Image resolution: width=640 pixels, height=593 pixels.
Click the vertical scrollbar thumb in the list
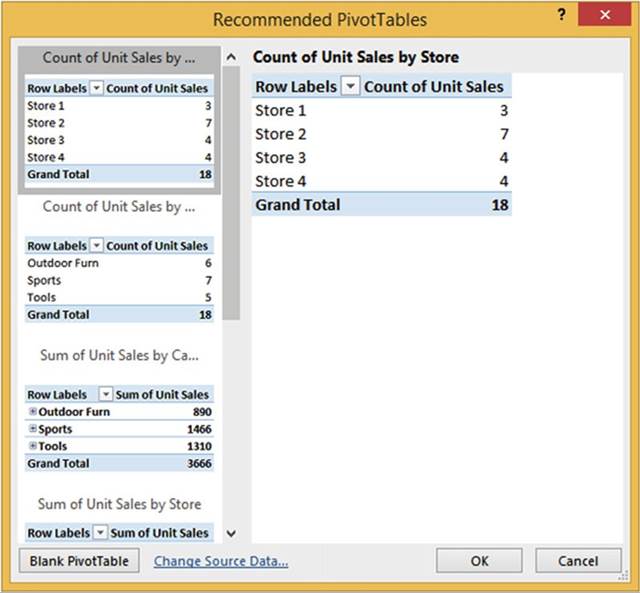pyautogui.click(x=232, y=190)
